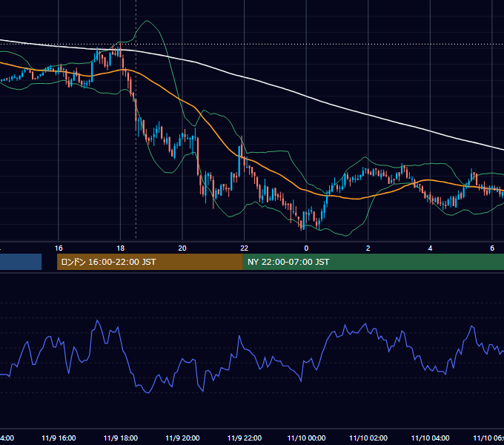Click the '20' hour label on price chart axis
Viewport: 504px width, 445px height.
click(182, 248)
